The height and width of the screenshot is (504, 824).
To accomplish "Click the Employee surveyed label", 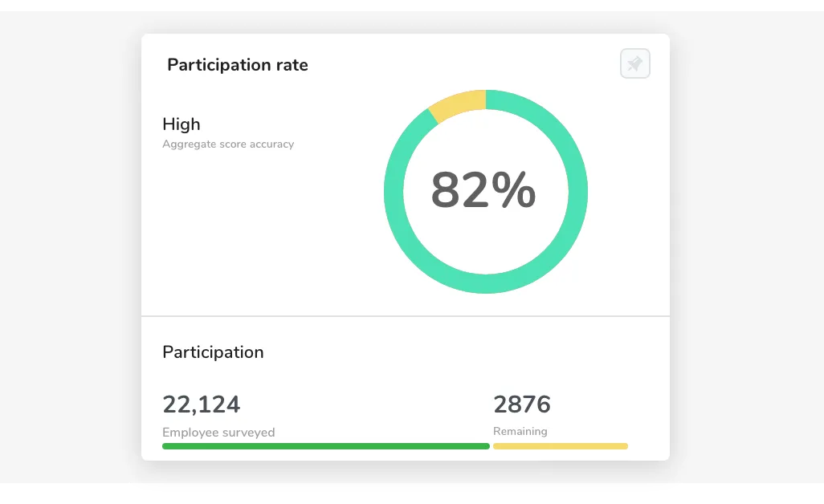I will point(218,432).
